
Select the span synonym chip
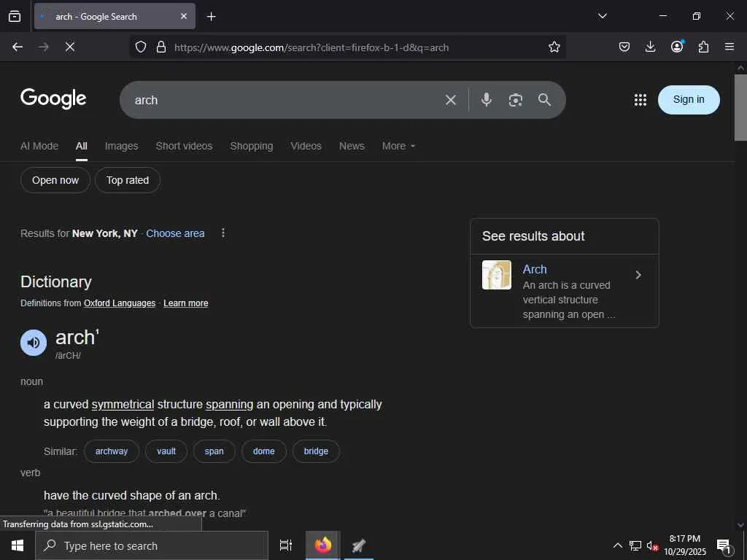pos(214,451)
